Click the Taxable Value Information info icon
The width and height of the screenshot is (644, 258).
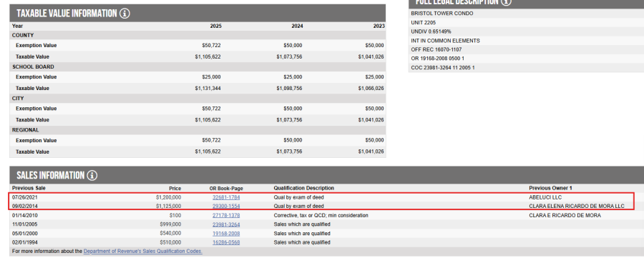125,14
